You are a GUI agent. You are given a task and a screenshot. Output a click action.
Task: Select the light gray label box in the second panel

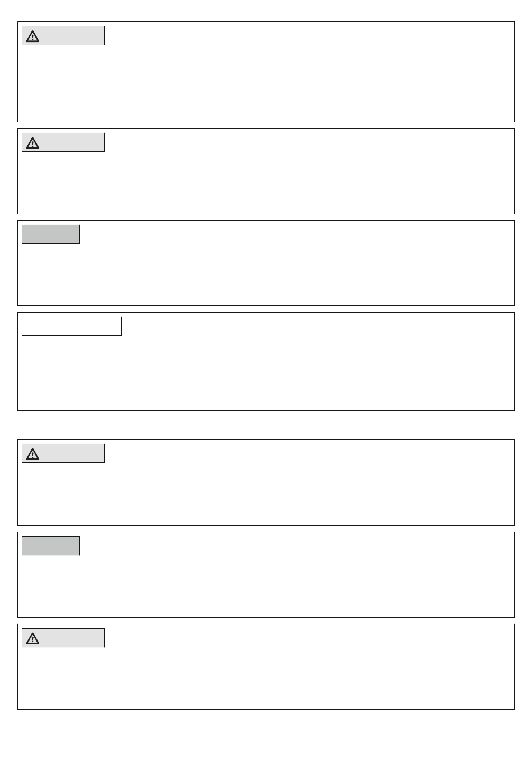pos(63,142)
